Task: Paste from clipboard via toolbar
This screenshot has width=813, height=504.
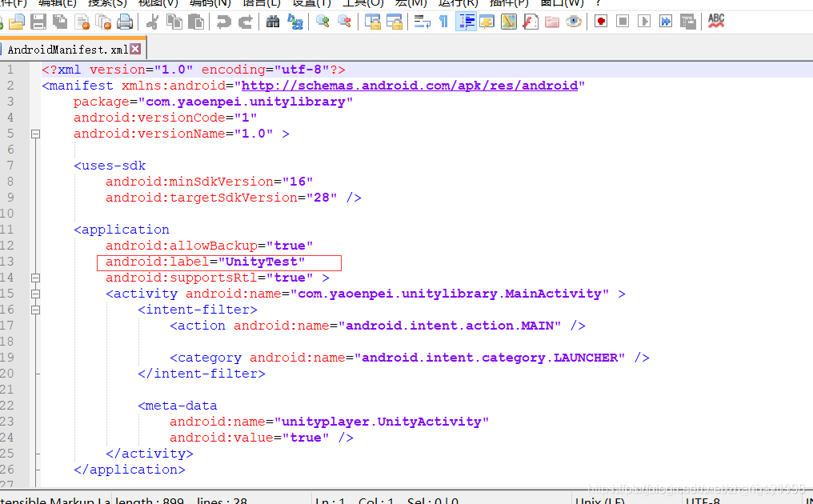Action: [196, 22]
